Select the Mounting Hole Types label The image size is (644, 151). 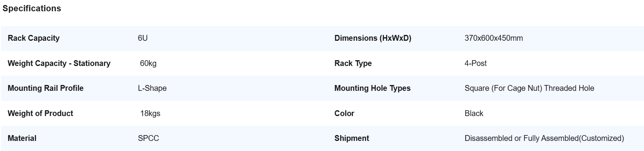click(372, 88)
